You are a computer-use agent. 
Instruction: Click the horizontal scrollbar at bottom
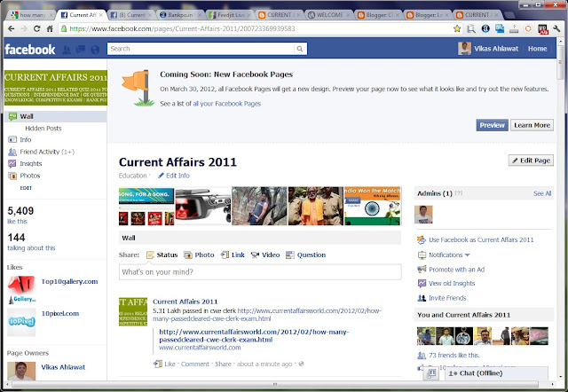(275, 384)
